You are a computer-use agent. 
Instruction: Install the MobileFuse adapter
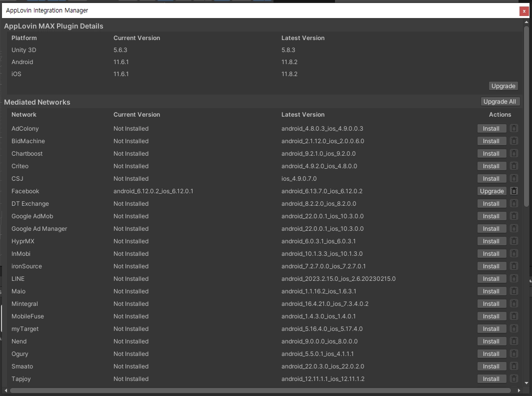point(491,316)
